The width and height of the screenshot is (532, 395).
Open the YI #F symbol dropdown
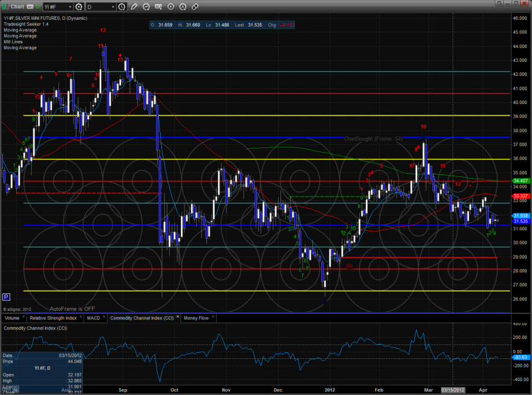pos(70,7)
